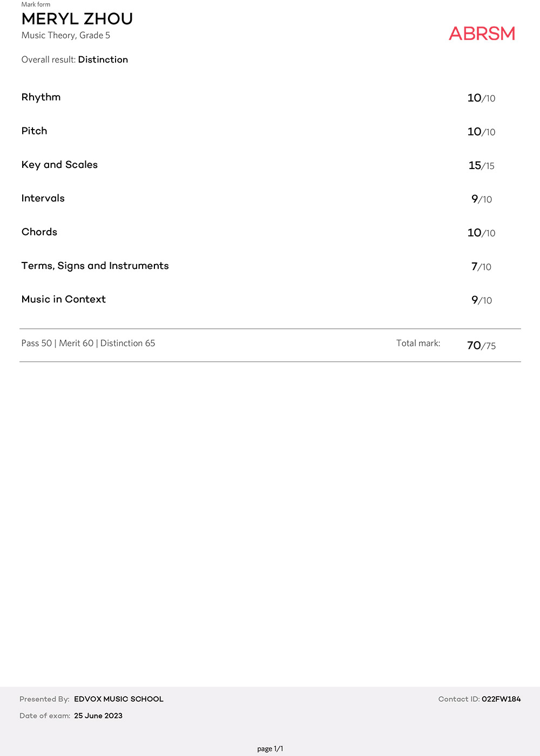
Task: Select the exam date 25 June 2023
Action: coord(98,715)
